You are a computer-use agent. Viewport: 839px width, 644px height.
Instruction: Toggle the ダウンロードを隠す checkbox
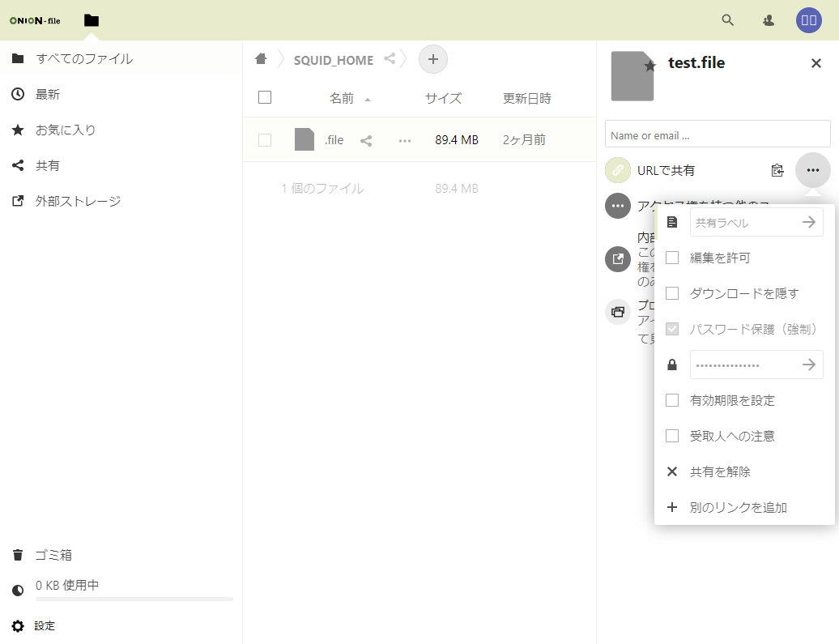point(672,293)
